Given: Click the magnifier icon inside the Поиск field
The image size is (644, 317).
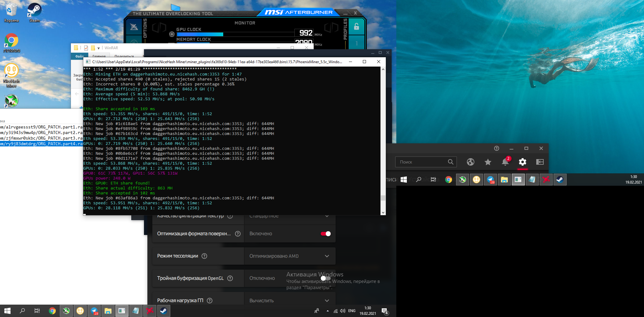Looking at the screenshot, I should pos(451,162).
